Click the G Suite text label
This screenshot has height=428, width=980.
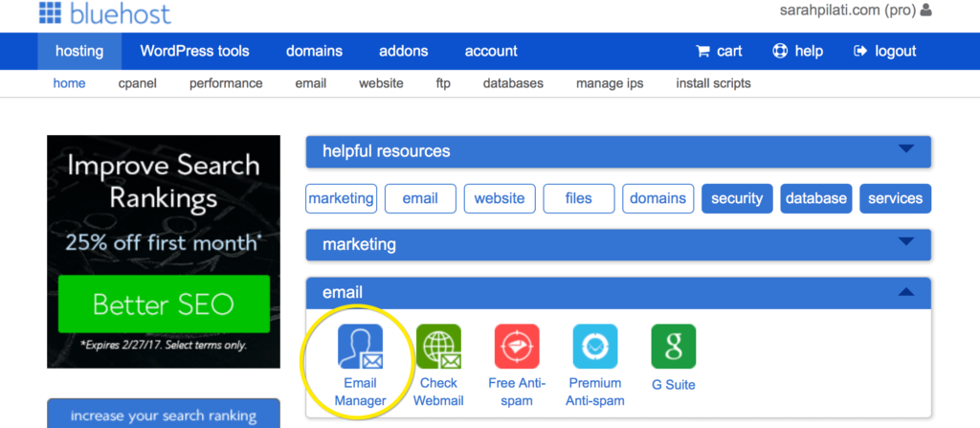(x=673, y=385)
